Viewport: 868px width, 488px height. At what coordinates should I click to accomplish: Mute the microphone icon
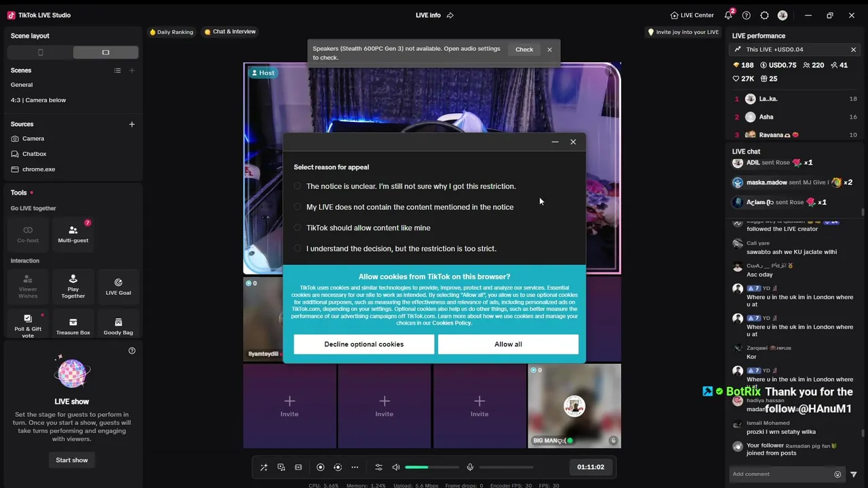click(x=470, y=468)
